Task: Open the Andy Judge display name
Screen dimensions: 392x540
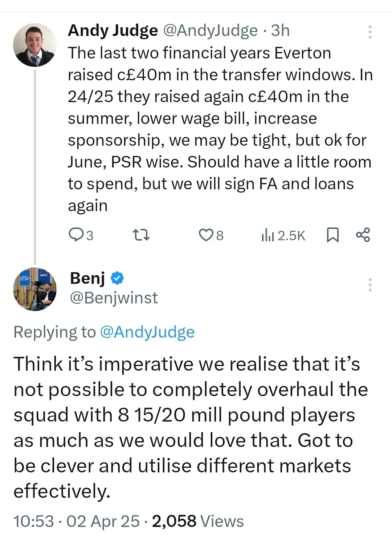Action: [x=113, y=31]
